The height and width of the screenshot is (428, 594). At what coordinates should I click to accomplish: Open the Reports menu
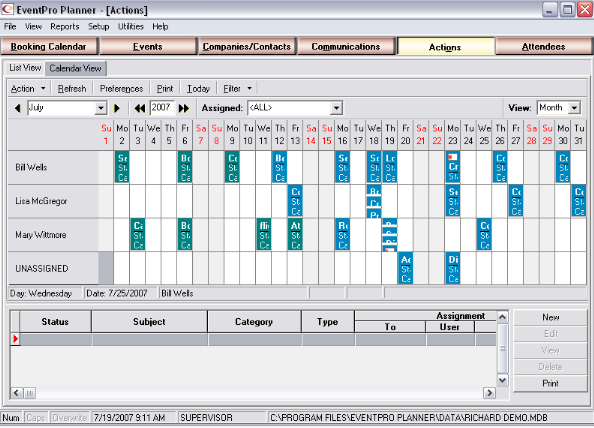[x=65, y=27]
